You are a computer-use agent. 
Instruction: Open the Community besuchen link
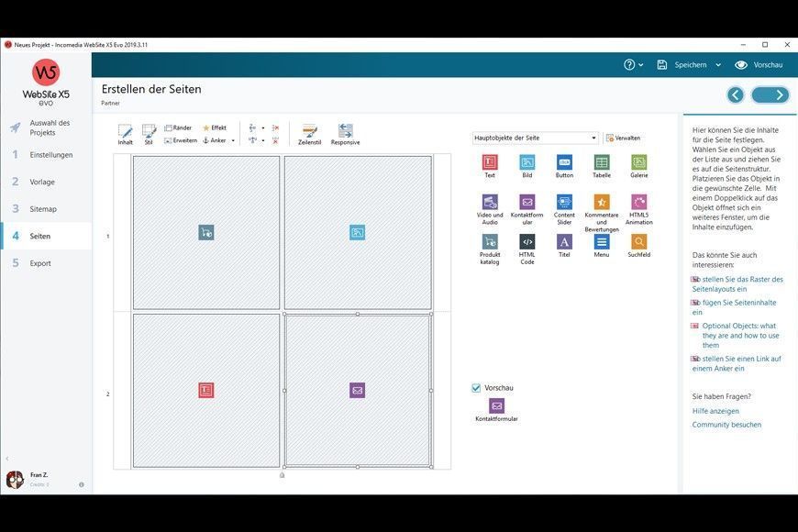coord(726,425)
